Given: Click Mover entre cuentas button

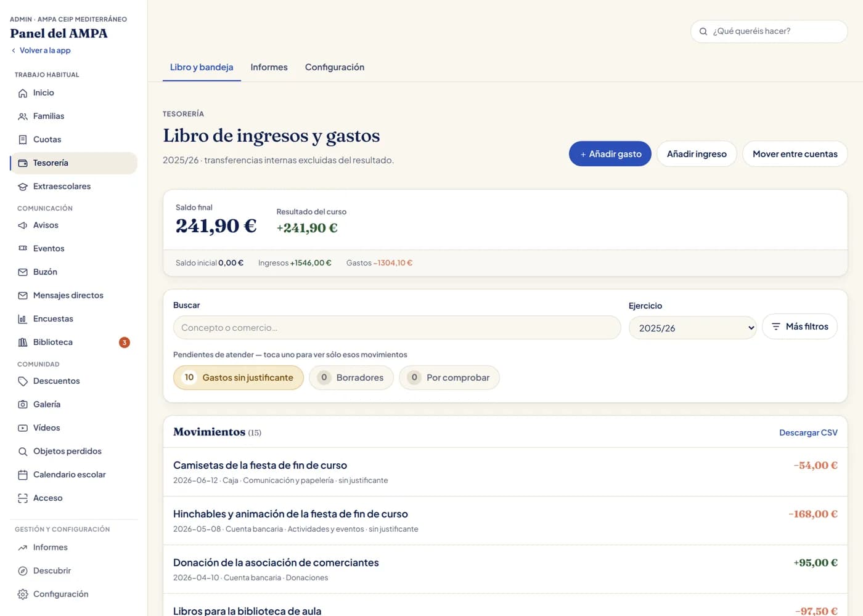Looking at the screenshot, I should pos(795,154).
